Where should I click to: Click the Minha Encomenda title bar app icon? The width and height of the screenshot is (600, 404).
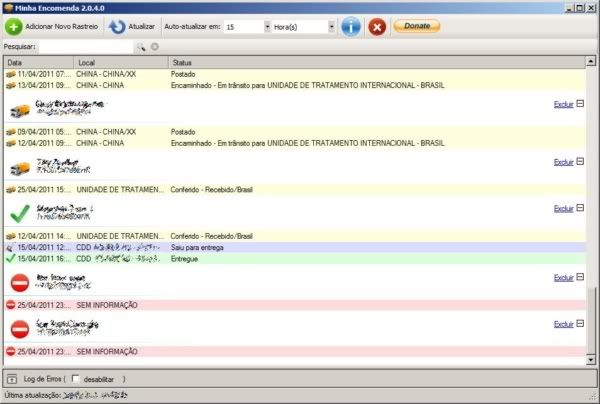(x=8, y=8)
